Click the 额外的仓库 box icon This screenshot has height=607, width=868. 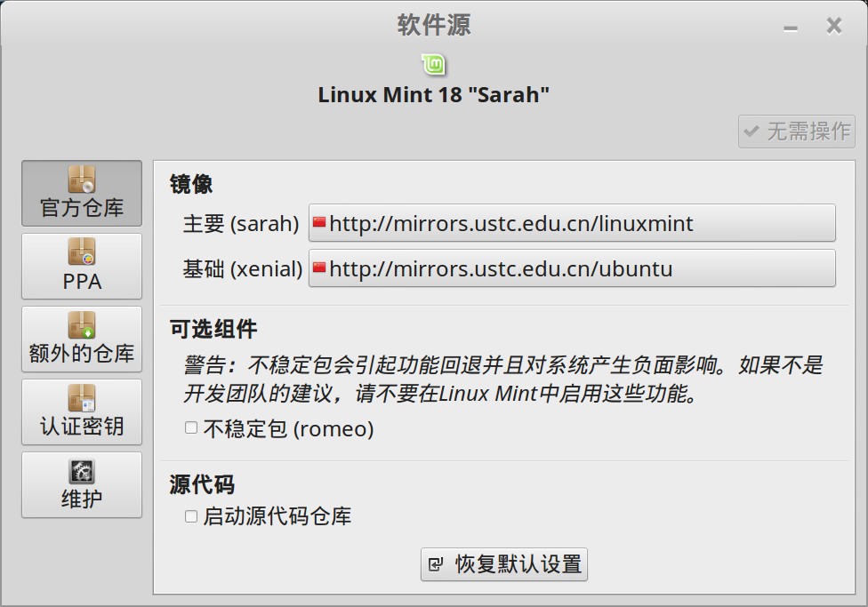coord(81,325)
